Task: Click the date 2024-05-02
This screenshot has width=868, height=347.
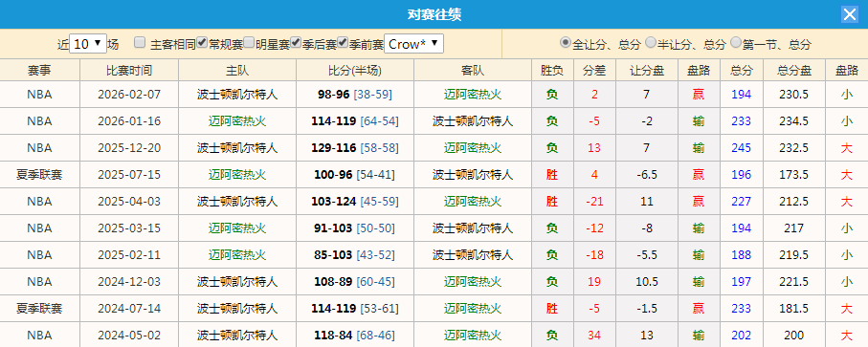Action: point(129,336)
